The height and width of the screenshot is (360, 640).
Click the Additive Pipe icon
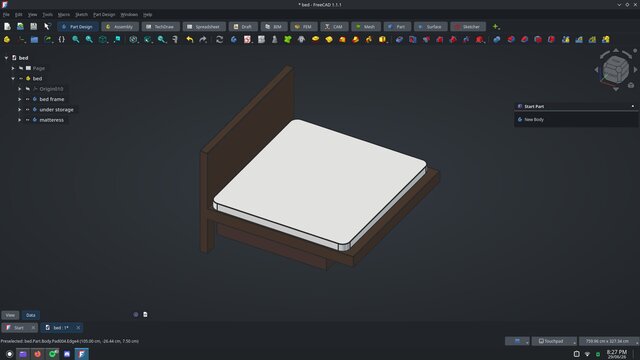coord(356,40)
